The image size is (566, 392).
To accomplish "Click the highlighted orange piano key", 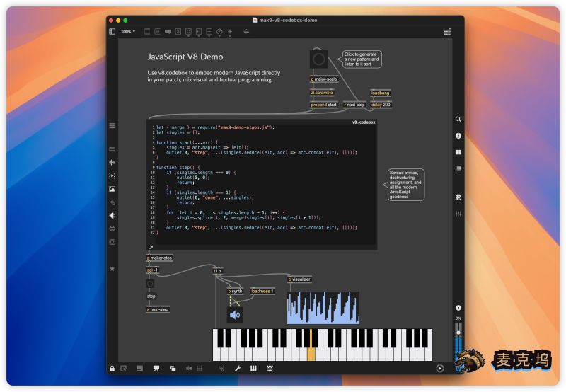I will (x=311, y=353).
